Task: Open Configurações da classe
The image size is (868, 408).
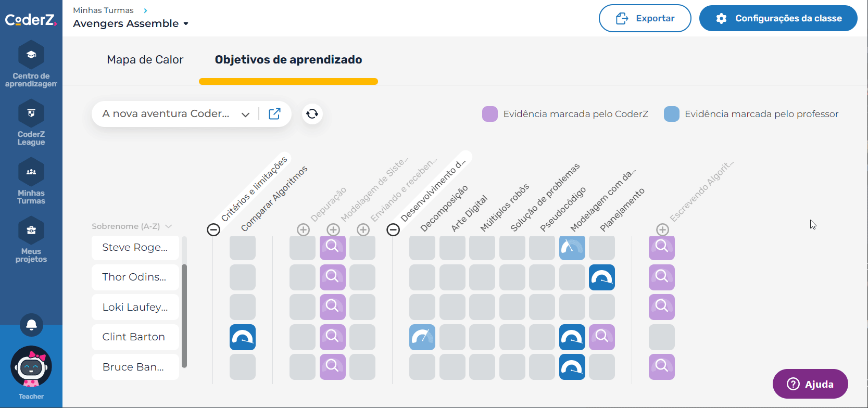Action: click(778, 19)
